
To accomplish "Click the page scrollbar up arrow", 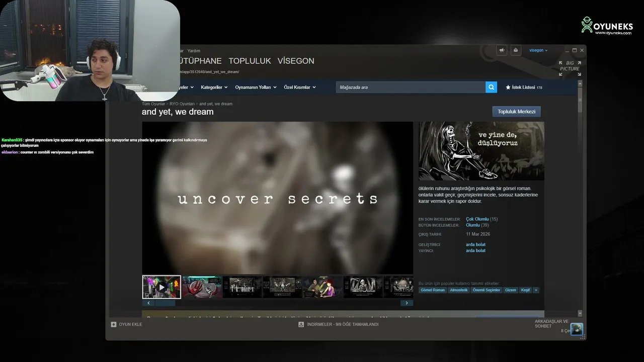I will tap(580, 82).
